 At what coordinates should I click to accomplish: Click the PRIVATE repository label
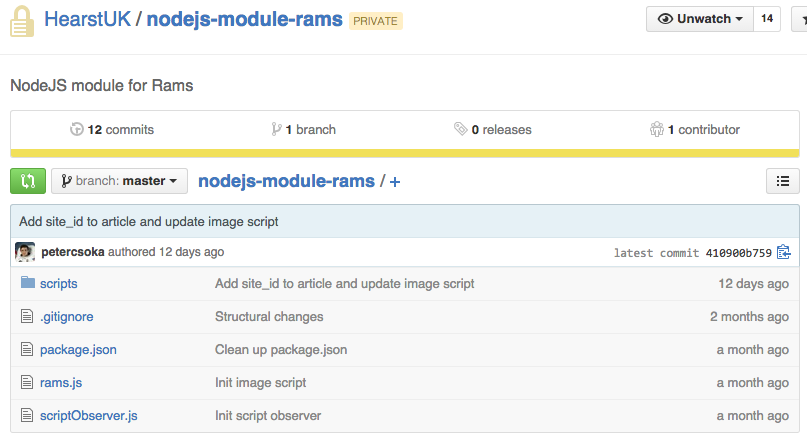click(376, 21)
